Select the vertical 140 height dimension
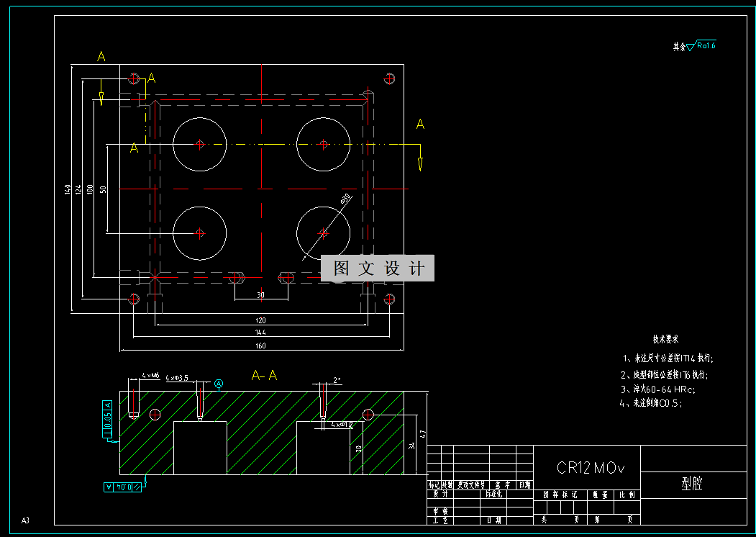The height and width of the screenshot is (537, 756). (x=68, y=189)
